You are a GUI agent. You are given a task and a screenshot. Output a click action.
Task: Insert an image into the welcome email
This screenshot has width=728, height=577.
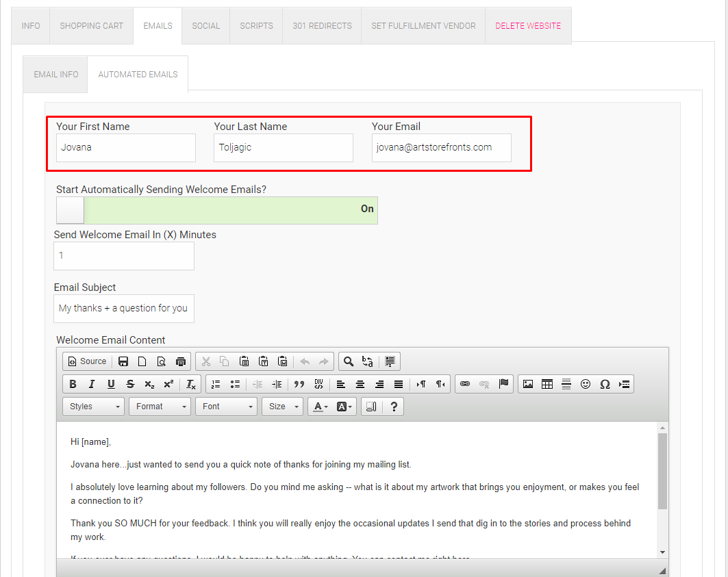click(x=528, y=383)
